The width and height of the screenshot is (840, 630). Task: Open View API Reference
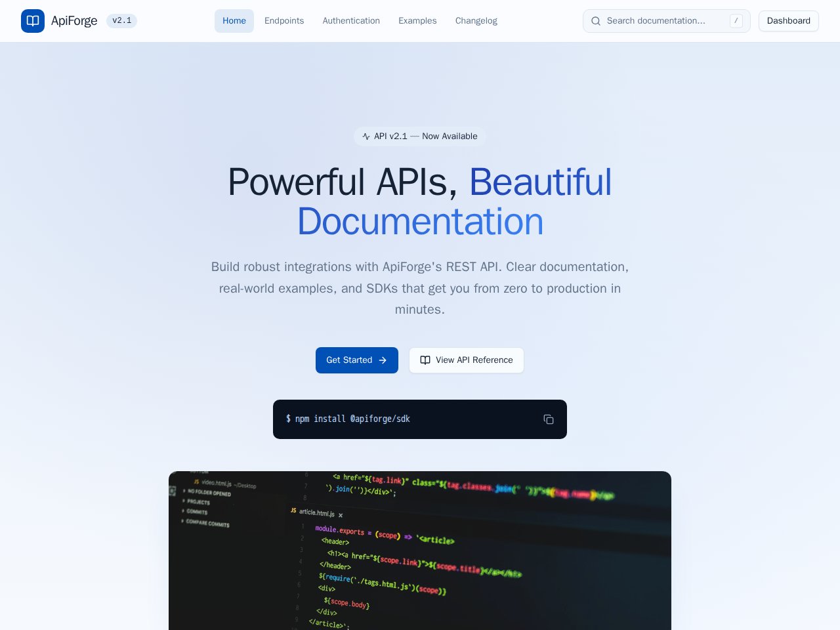click(x=467, y=360)
